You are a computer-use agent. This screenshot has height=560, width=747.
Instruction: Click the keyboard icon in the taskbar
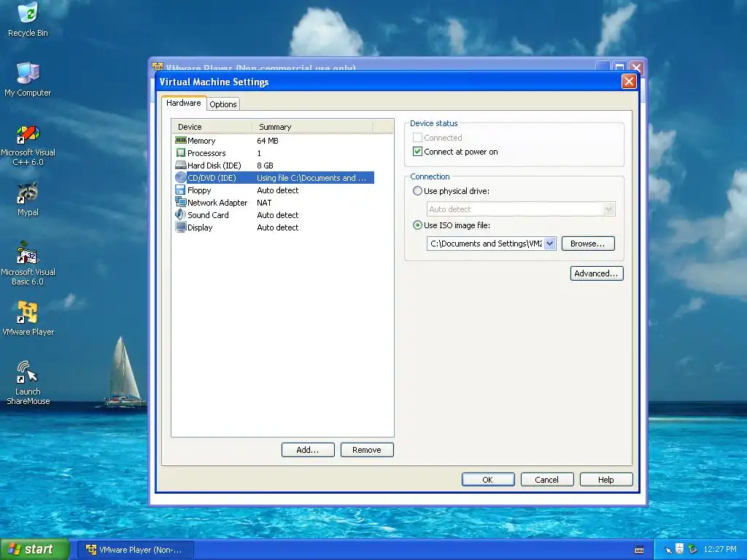pos(639,550)
